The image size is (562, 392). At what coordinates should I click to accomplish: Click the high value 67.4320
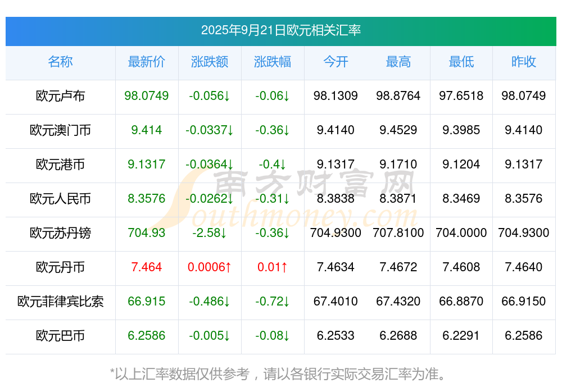tap(398, 302)
